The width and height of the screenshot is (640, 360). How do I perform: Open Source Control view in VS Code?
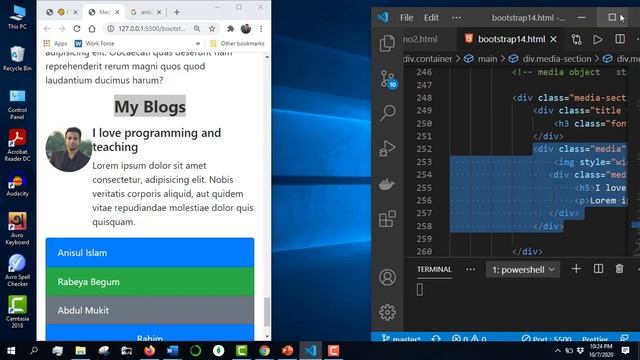pyautogui.click(x=387, y=79)
